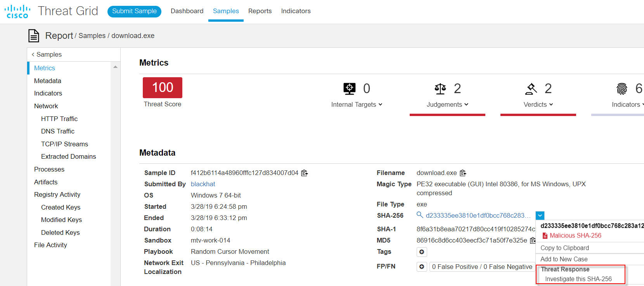Click the Indicators fingerprint icon
Viewport: 644px width, 286px height.
pyautogui.click(x=621, y=89)
